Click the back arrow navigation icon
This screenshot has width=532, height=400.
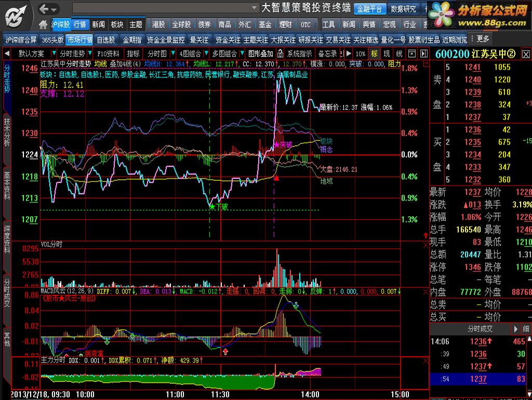(44, 9)
